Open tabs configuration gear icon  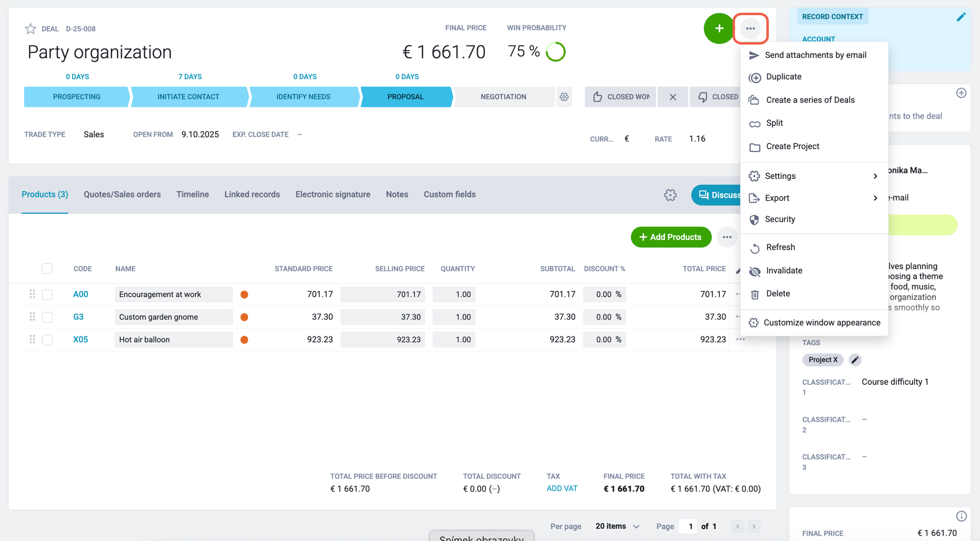point(670,195)
